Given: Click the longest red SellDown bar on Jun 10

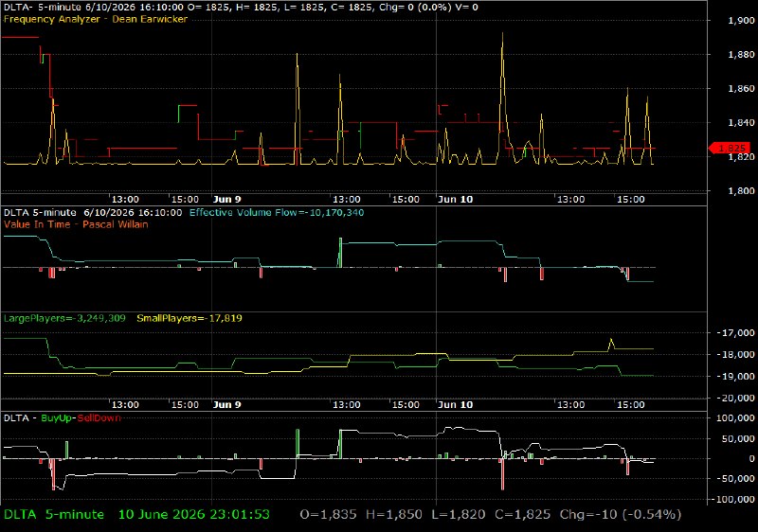Looking at the screenshot, I should pyautogui.click(x=503, y=474).
